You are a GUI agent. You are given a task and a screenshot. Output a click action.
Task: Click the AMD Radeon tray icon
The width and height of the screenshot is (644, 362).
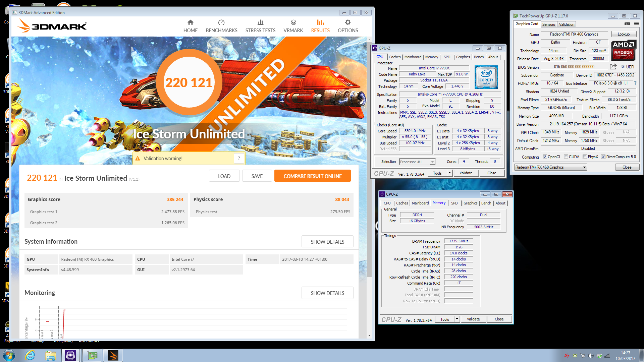[567, 356]
